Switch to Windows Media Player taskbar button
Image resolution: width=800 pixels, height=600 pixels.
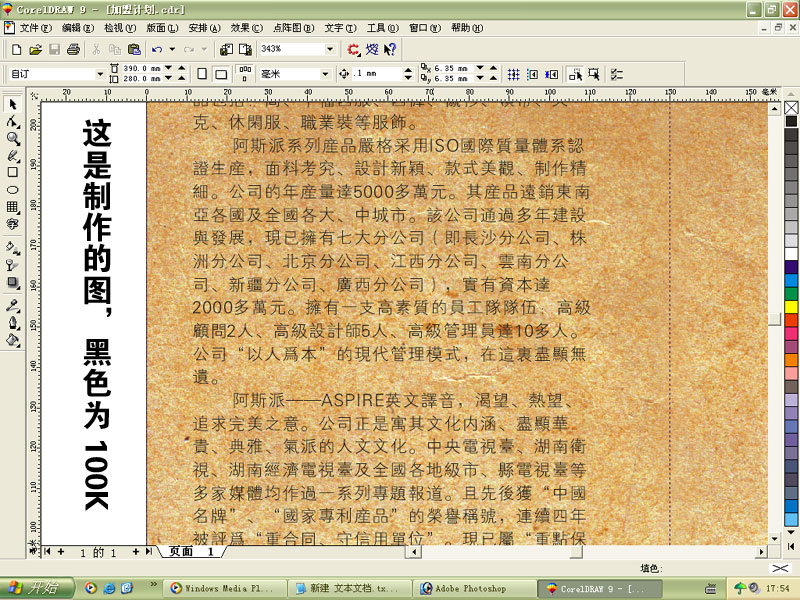tap(224, 588)
